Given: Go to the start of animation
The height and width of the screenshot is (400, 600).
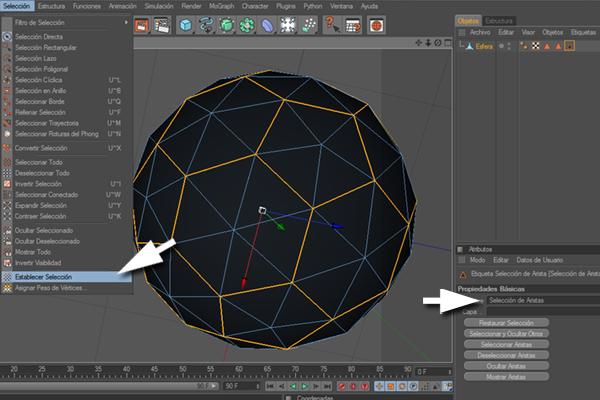Looking at the screenshot, I should pyautogui.click(x=270, y=386).
